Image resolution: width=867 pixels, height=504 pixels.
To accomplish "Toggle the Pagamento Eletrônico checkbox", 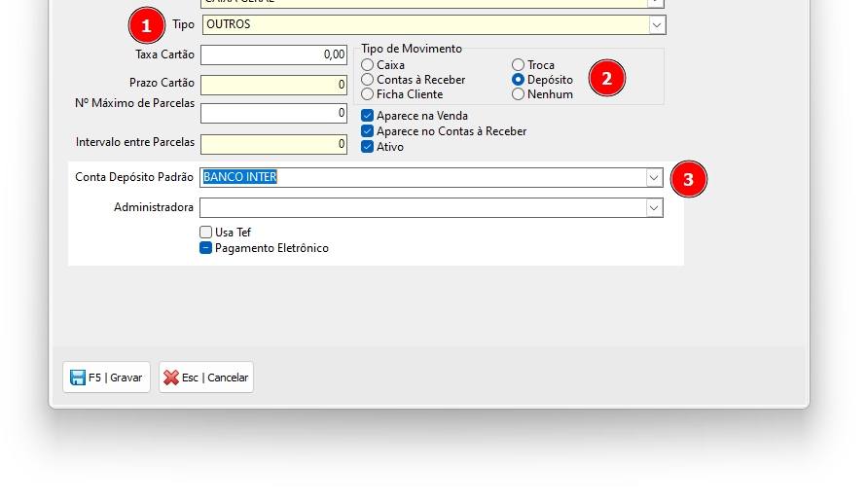I will 205,248.
